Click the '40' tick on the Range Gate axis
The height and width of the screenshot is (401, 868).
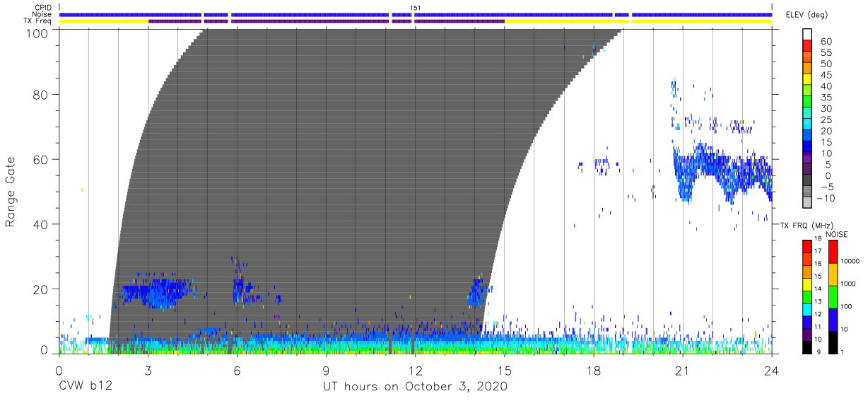41,224
